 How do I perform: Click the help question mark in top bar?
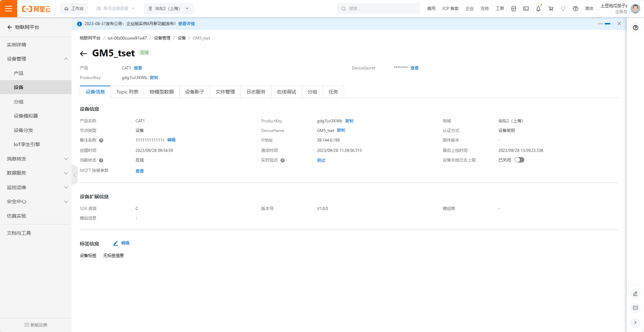click(576, 9)
